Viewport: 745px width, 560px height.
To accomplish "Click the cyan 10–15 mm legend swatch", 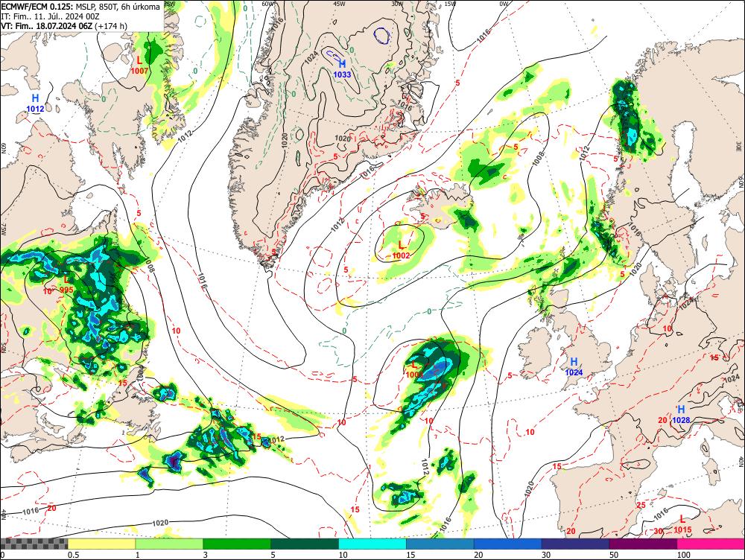I will pyautogui.click(x=372, y=544).
